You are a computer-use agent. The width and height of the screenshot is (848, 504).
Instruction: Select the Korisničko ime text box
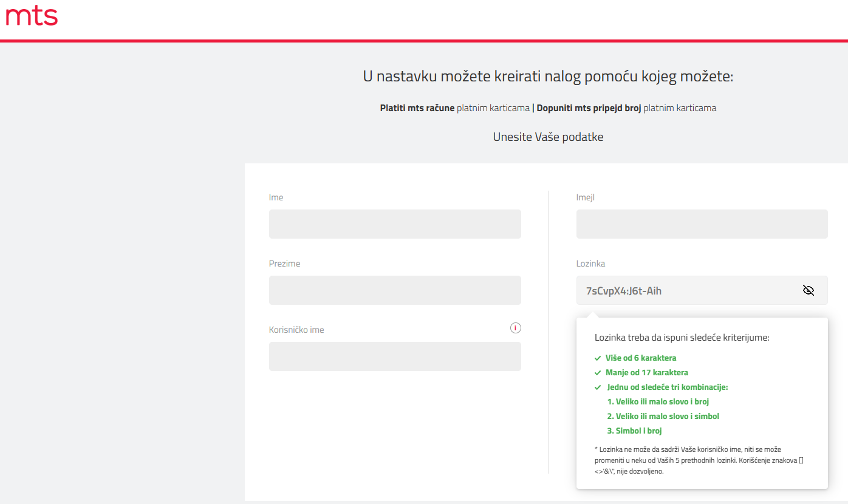tap(395, 356)
